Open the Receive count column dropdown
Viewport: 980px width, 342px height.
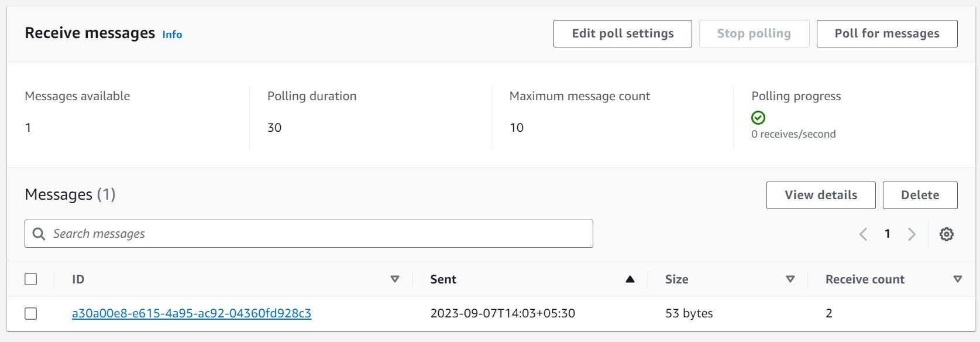[958, 279]
